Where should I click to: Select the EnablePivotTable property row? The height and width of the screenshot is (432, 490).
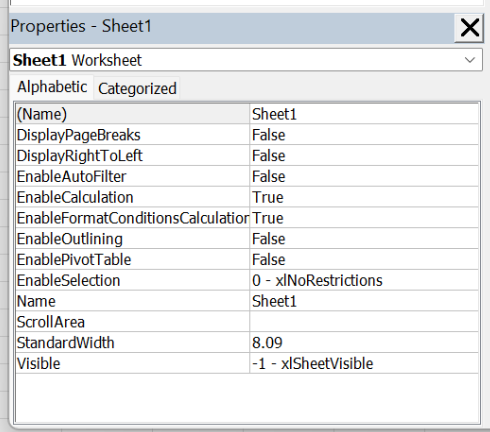pyautogui.click(x=247, y=259)
